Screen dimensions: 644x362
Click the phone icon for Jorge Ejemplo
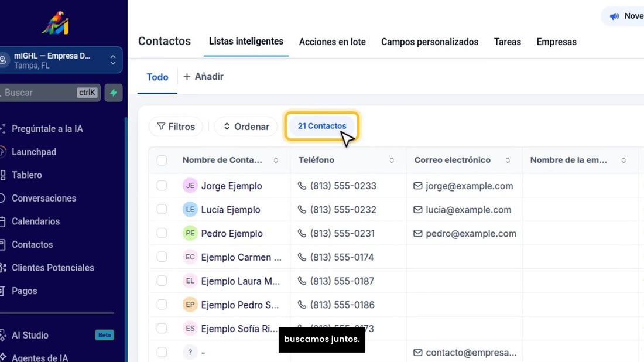point(302,186)
